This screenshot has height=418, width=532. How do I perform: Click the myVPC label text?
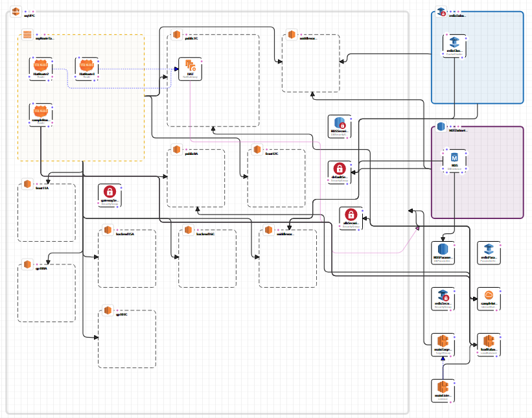pyautogui.click(x=30, y=16)
